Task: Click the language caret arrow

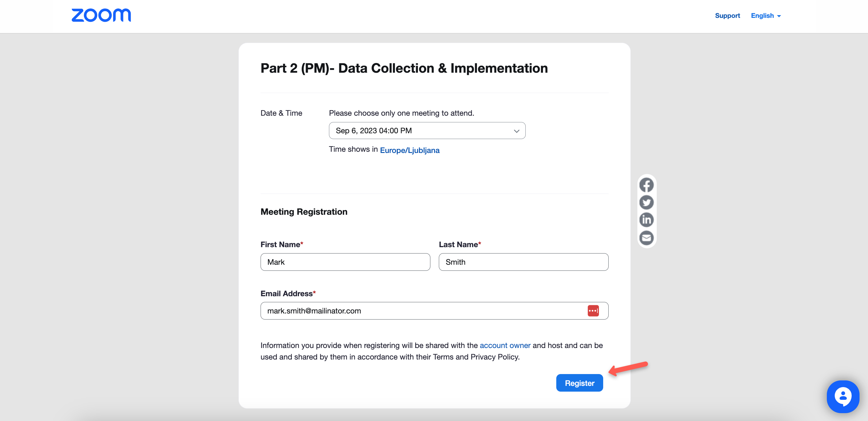Action: pos(779,16)
